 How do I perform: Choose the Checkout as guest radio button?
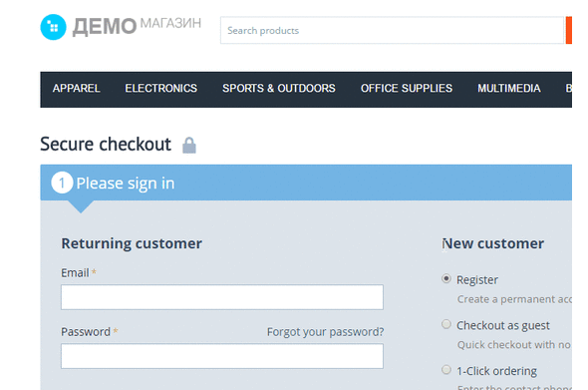pos(446,324)
